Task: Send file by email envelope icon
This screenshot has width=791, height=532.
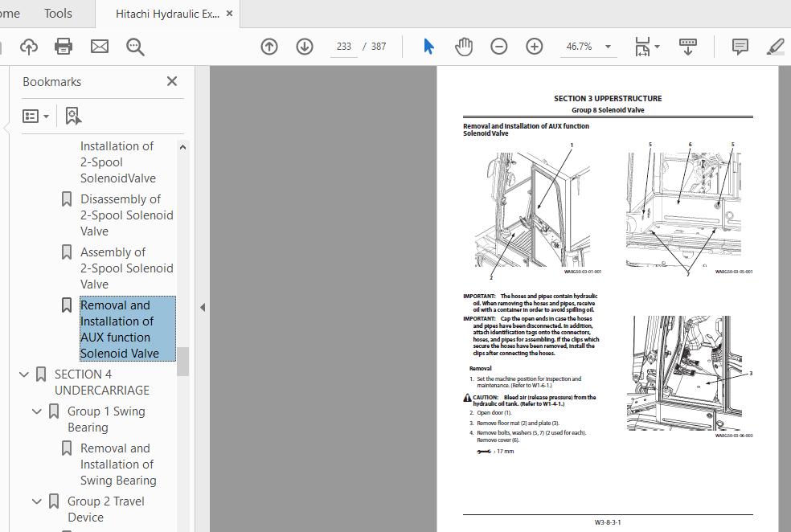Action: coord(100,47)
